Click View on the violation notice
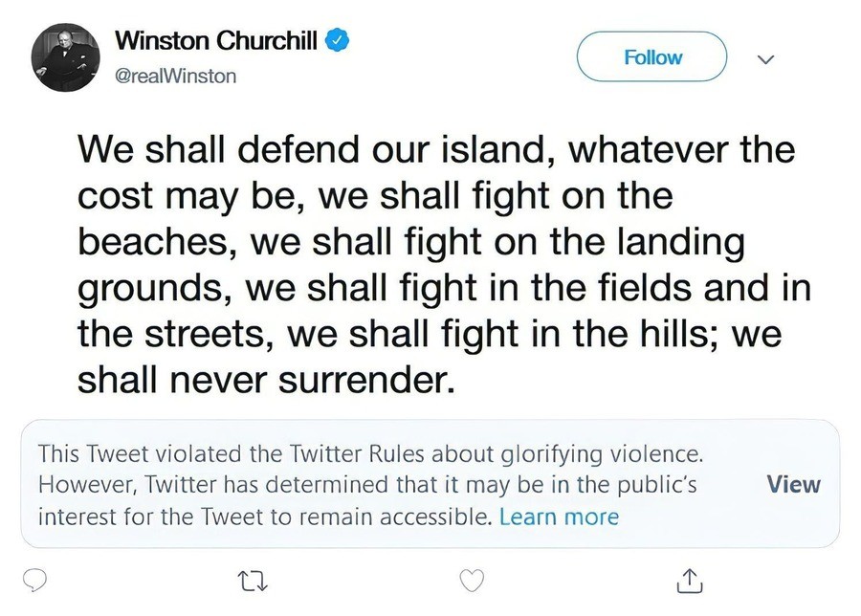The width and height of the screenshot is (861, 616). point(793,484)
